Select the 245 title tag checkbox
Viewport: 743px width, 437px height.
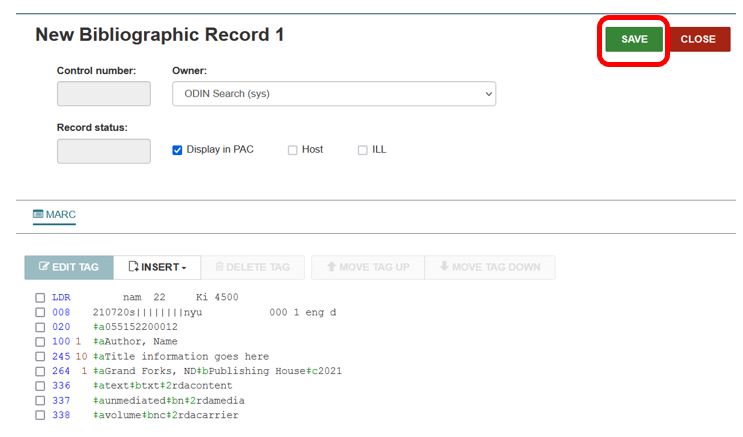coord(40,357)
